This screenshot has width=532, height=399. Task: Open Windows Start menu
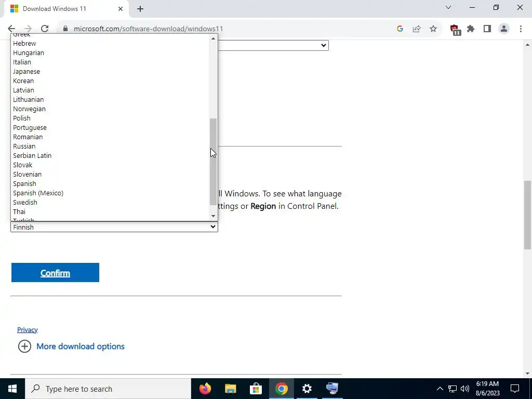click(12, 389)
